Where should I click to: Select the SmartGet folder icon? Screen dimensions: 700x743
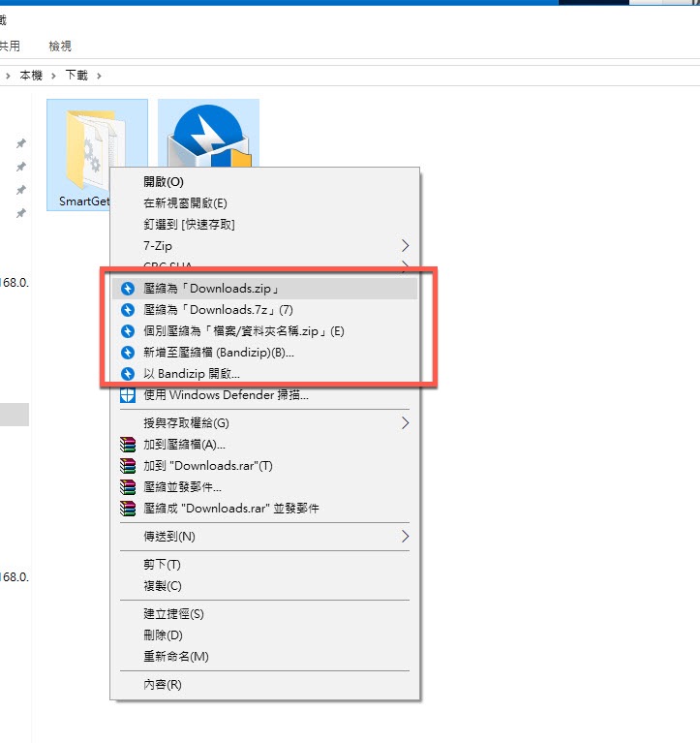(x=96, y=149)
